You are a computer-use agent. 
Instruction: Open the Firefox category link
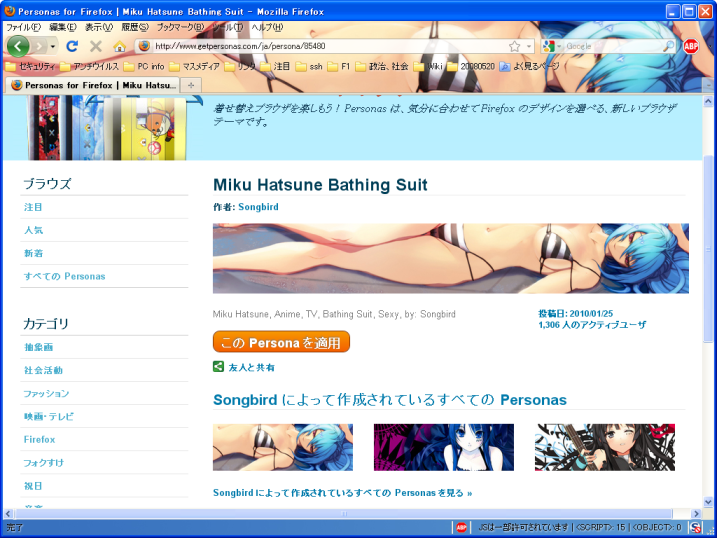(39, 439)
